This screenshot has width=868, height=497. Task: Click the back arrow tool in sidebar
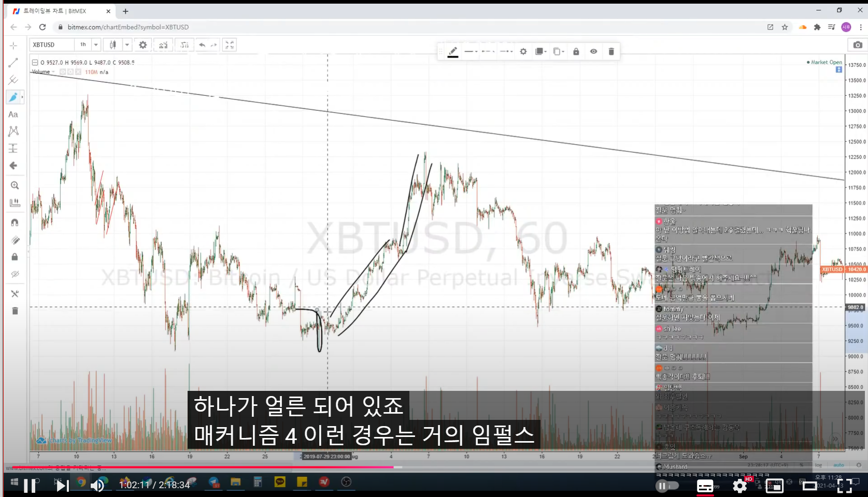click(x=13, y=166)
